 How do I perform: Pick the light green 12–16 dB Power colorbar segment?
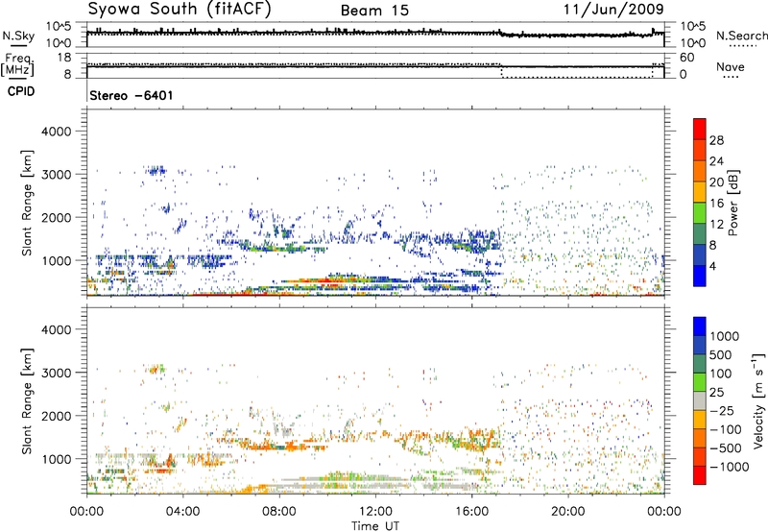point(700,212)
